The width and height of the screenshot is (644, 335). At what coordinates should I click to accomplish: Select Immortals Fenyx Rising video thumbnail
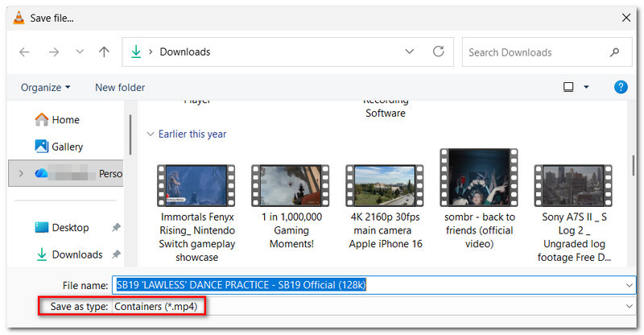(x=196, y=185)
